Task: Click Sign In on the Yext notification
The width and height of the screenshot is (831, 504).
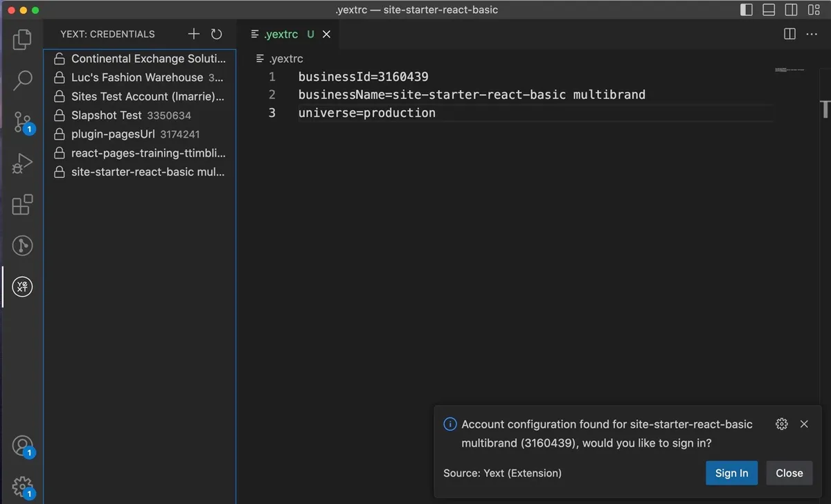Action: click(731, 473)
